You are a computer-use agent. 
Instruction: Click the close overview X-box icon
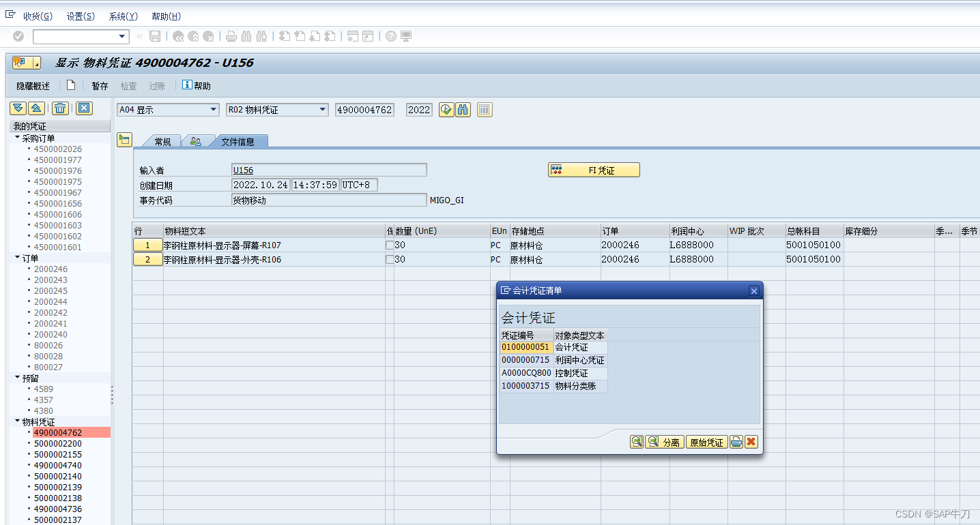pyautogui.click(x=84, y=108)
